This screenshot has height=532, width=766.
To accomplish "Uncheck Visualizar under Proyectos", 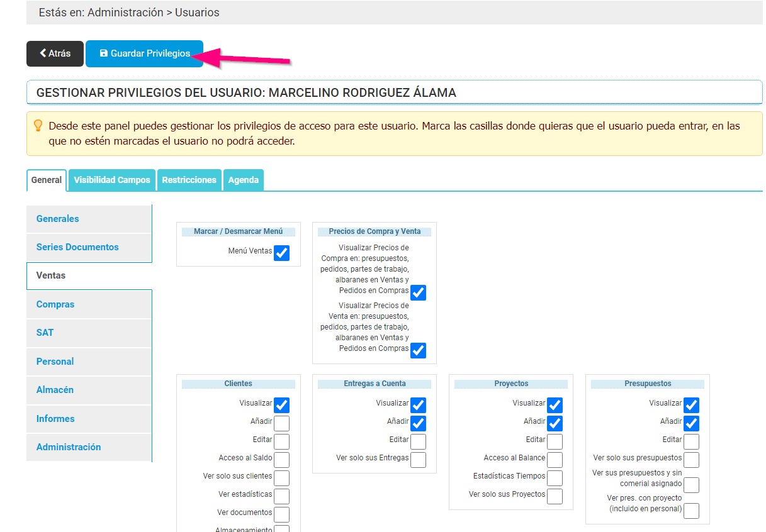I will pos(555,405).
